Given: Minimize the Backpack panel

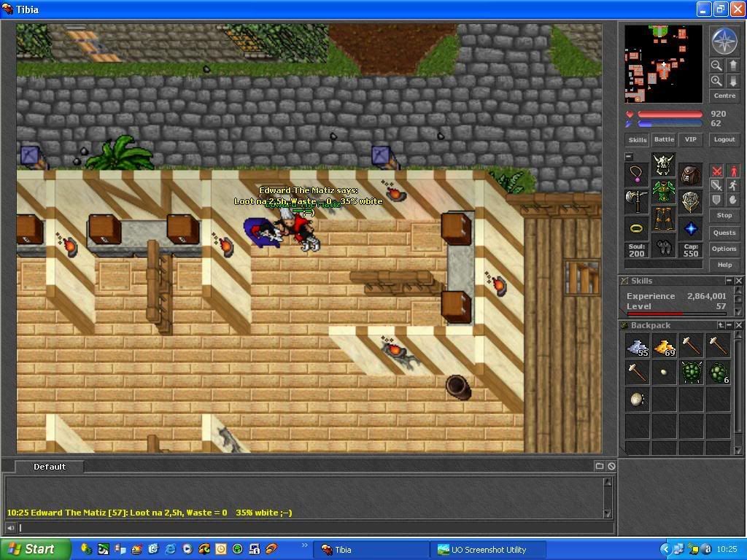Looking at the screenshot, I should 729,324.
